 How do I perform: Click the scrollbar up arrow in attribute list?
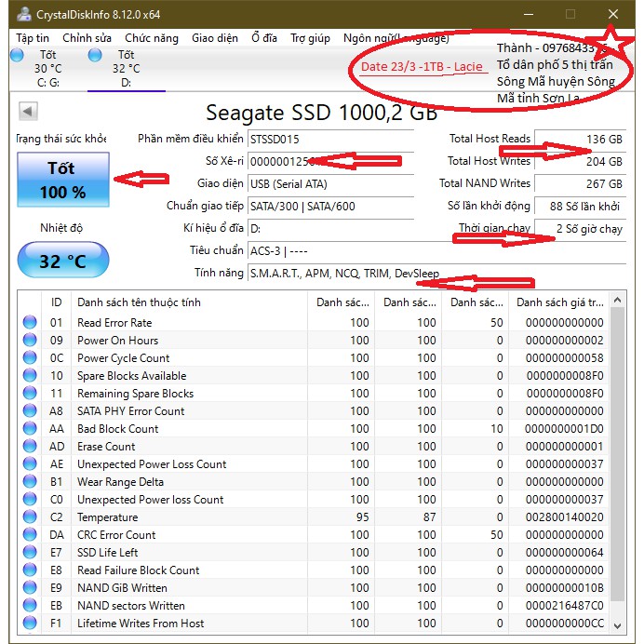pos(617,301)
